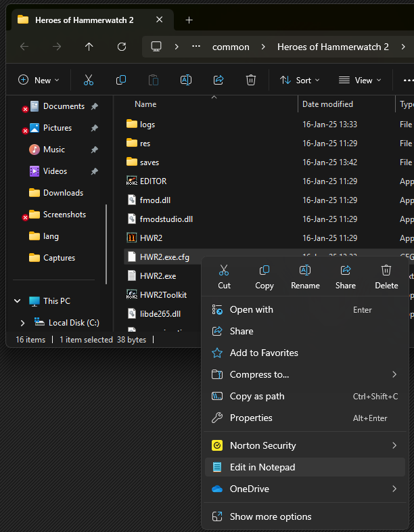Expand the Local Disk (C:) node

[x=23, y=323]
